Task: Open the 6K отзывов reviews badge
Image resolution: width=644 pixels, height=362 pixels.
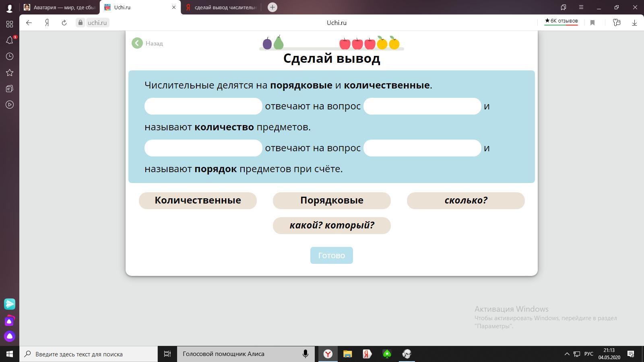Action: point(561,21)
